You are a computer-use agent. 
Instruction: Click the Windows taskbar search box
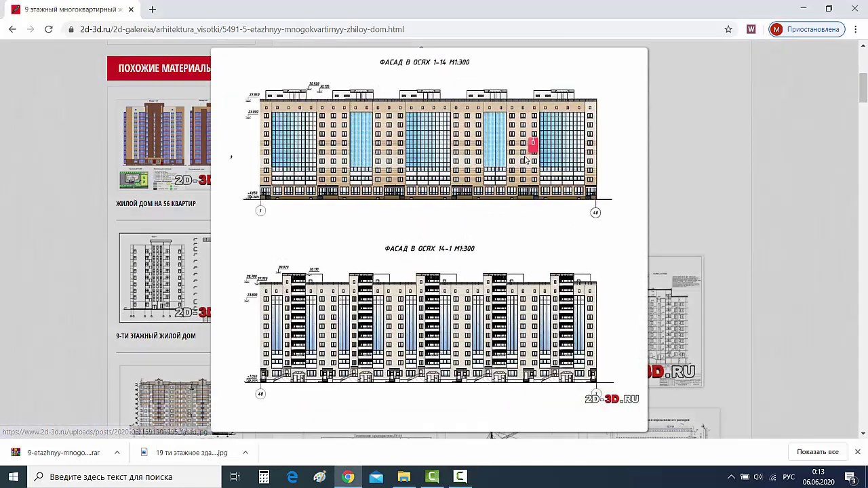tap(124, 476)
